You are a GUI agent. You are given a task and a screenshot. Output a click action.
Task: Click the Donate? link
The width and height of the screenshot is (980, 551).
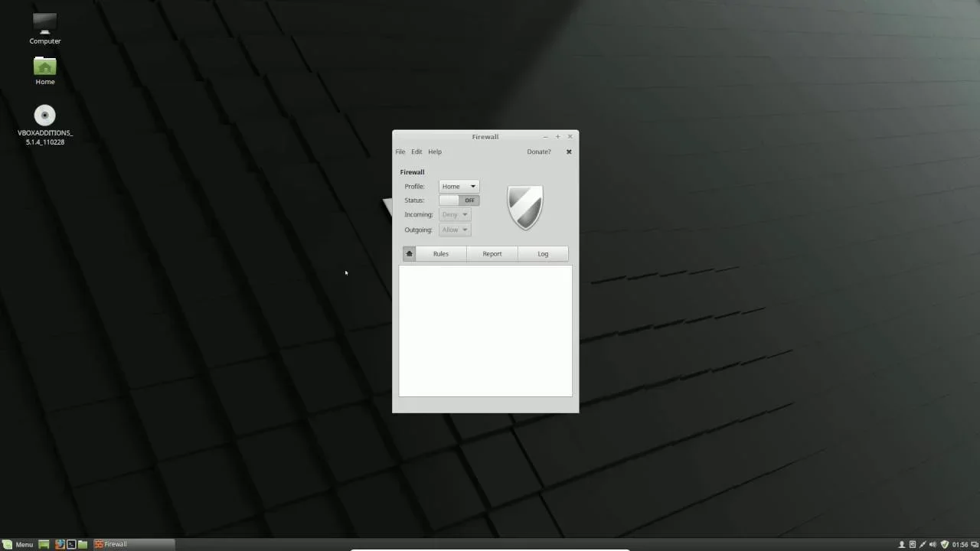tap(538, 152)
